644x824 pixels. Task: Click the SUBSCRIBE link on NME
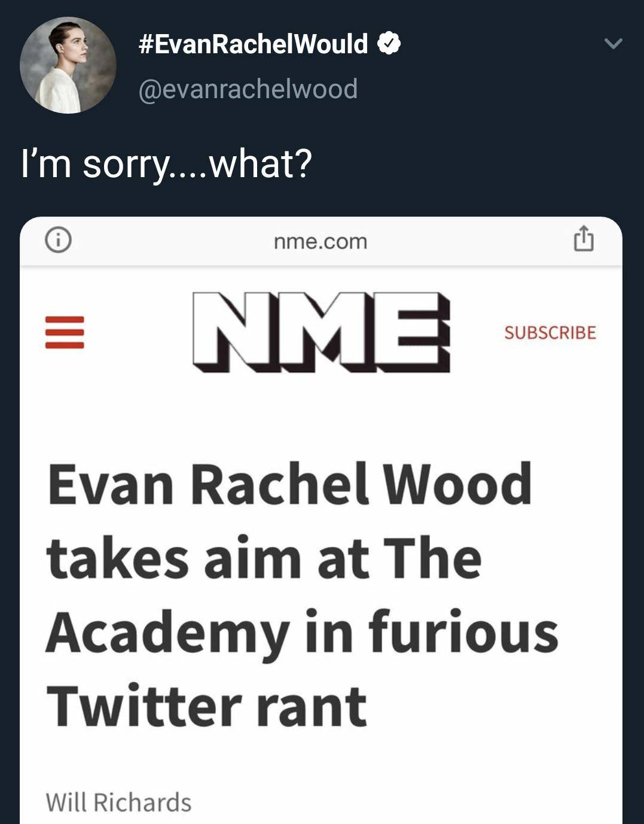point(550,332)
